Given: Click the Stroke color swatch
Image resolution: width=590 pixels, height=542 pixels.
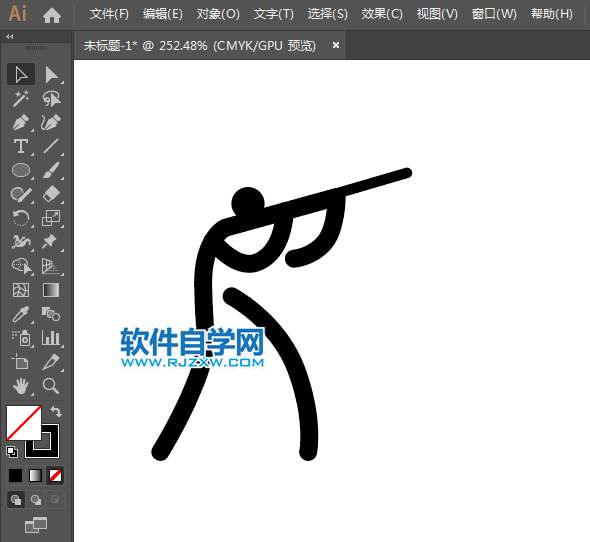Looking at the screenshot, I should [x=52, y=450].
